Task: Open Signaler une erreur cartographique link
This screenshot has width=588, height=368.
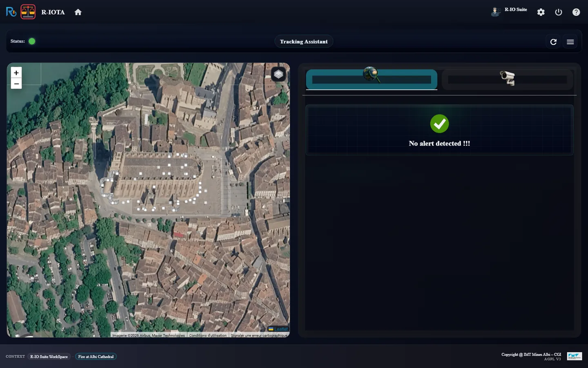Action: point(259,335)
